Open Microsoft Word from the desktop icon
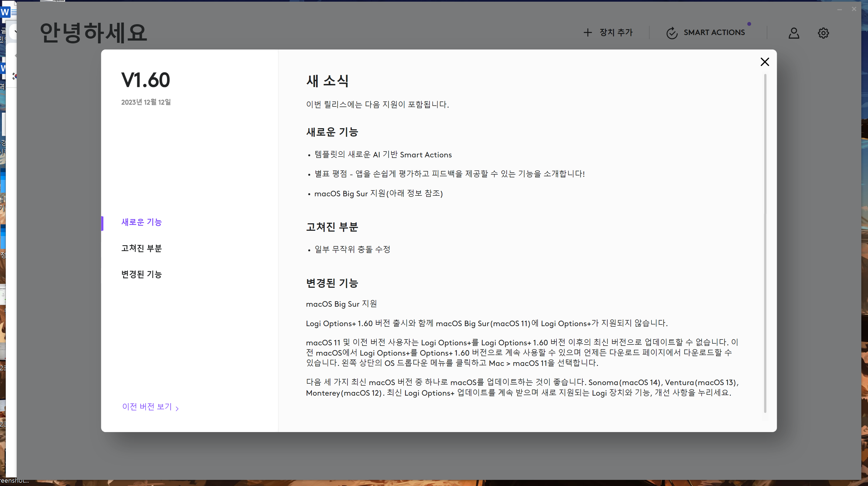This screenshot has width=868, height=486. click(5, 12)
